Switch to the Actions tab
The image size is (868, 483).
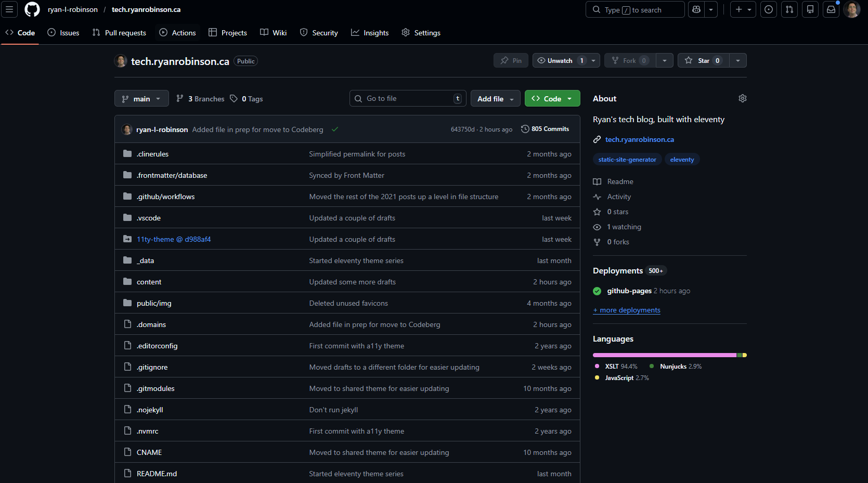coord(177,32)
